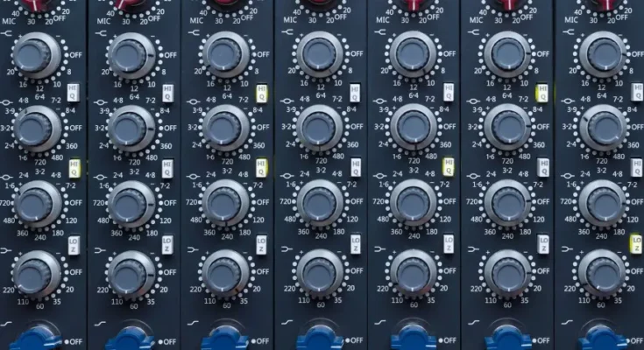Touch the blue filter knob on first channel strip
Image resolution: width=644 pixels, height=350 pixels.
pos(36,339)
